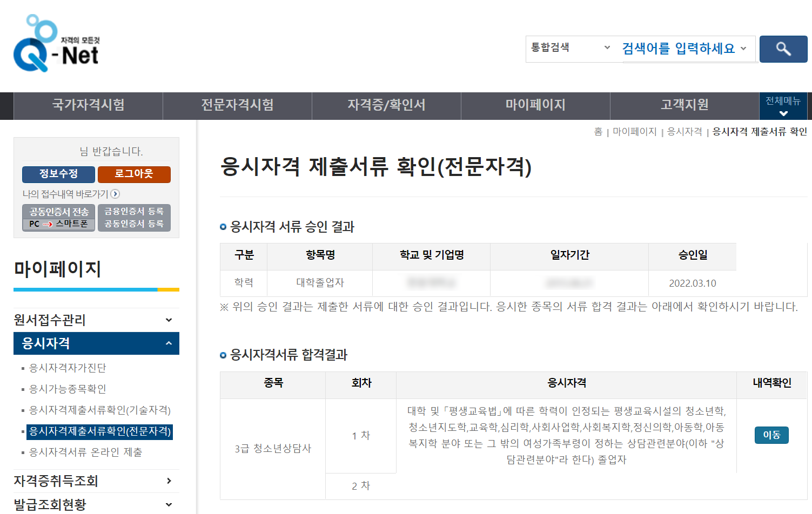This screenshot has width=812, height=514.
Task: Click the 2 차 회차 cell
Action: pyautogui.click(x=361, y=486)
